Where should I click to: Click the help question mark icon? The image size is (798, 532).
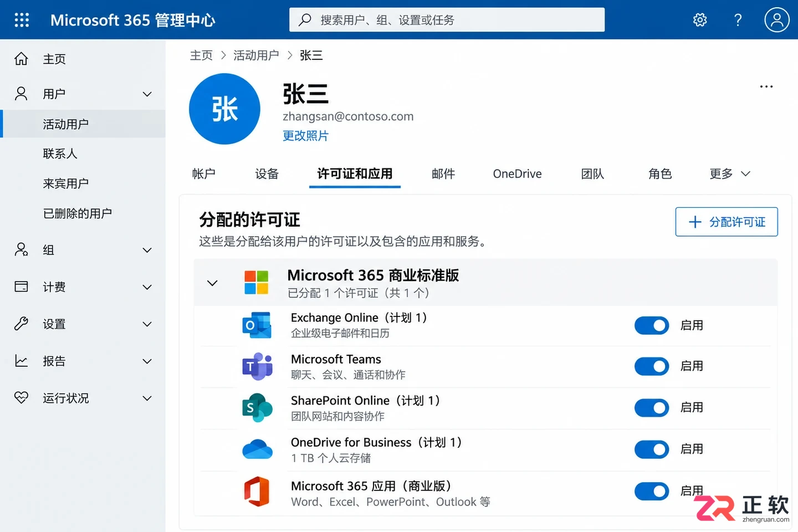tap(738, 20)
